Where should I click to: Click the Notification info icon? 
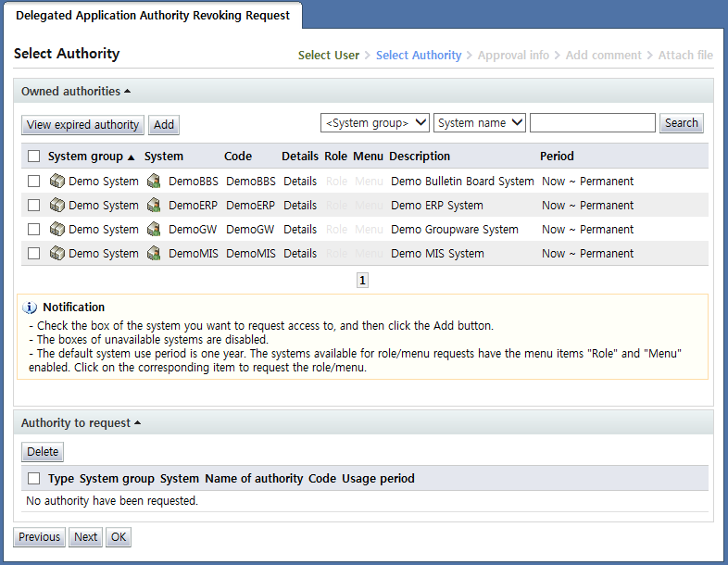tap(30, 308)
